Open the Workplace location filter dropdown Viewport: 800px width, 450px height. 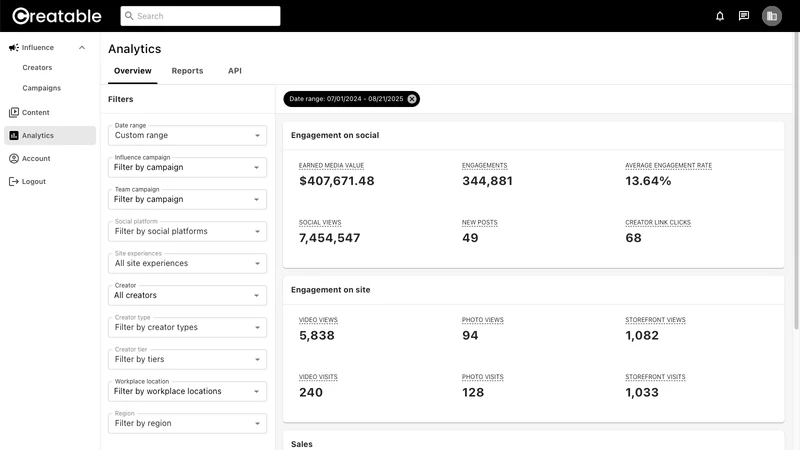(x=187, y=391)
